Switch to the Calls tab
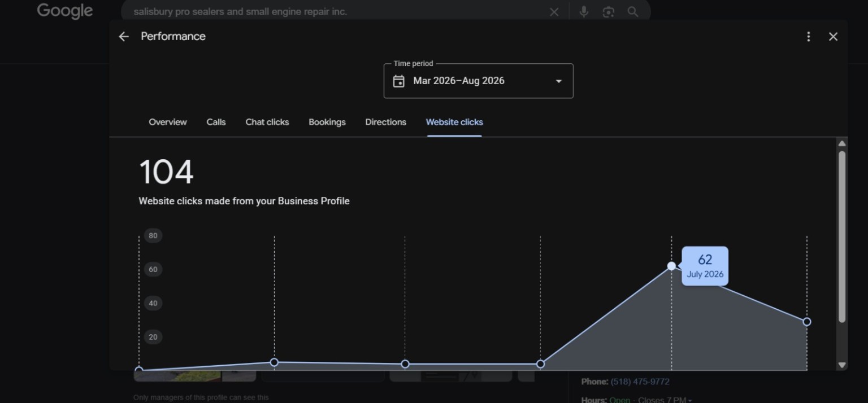Viewport: 868px width, 403px height. [x=216, y=122]
